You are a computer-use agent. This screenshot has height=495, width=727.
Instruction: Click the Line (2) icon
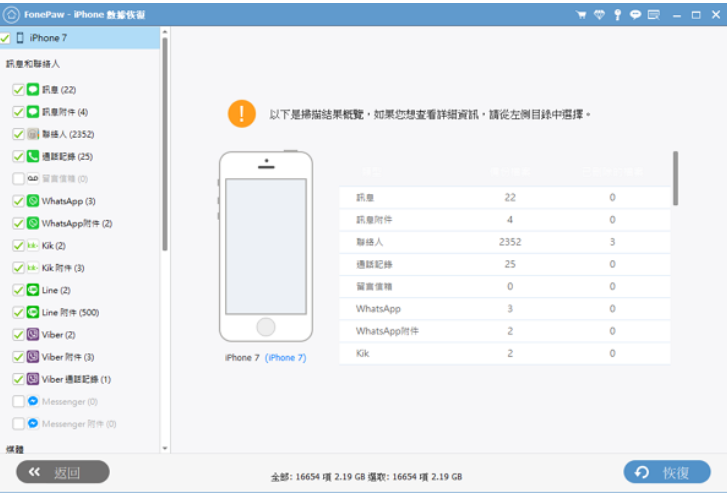click(x=32, y=290)
